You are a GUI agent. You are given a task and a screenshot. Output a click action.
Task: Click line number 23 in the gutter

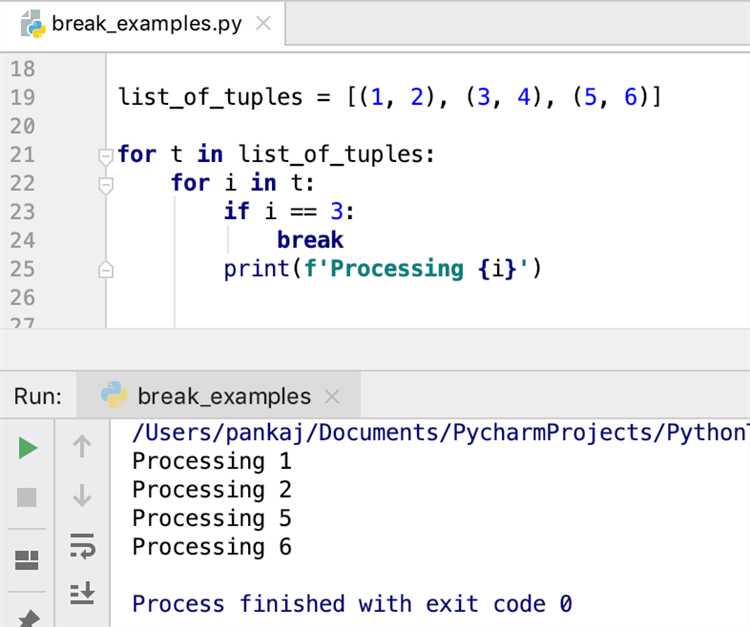tap(22, 212)
